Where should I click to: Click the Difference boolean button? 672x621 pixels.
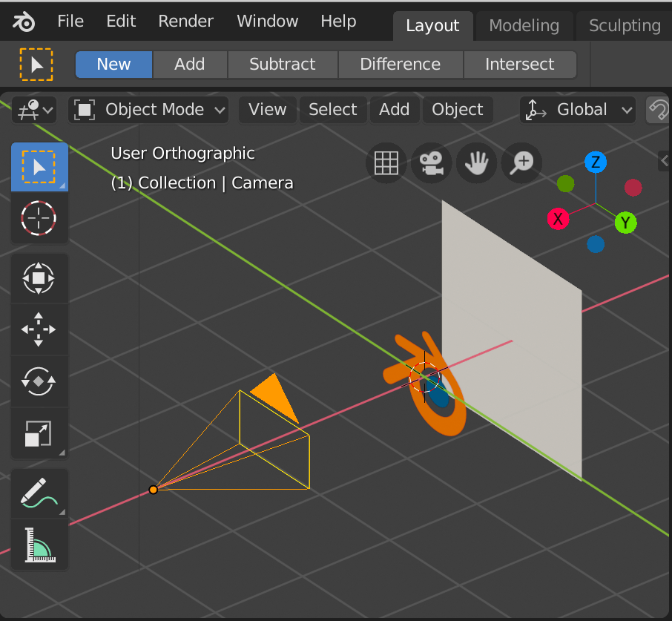tap(400, 64)
